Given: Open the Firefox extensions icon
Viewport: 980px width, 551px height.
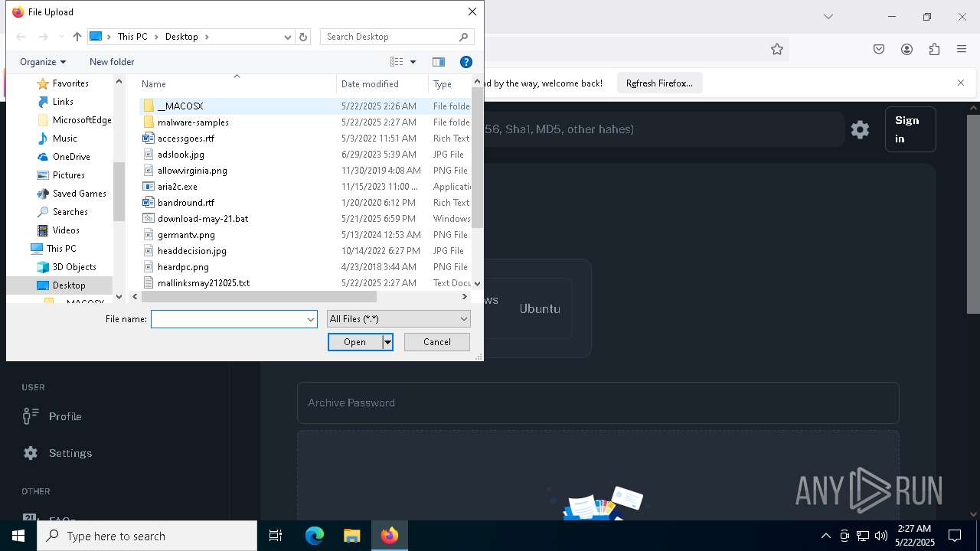Looking at the screenshot, I should pos(934,49).
